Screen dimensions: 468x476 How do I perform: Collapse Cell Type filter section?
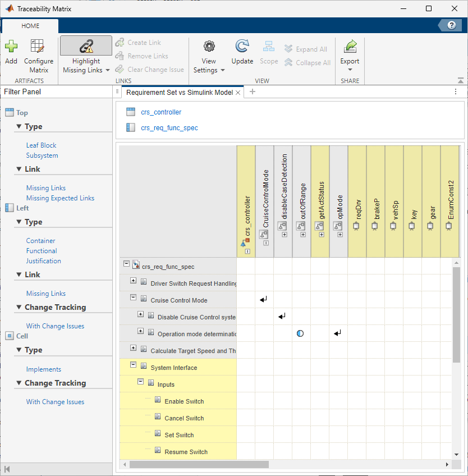tap(19, 350)
